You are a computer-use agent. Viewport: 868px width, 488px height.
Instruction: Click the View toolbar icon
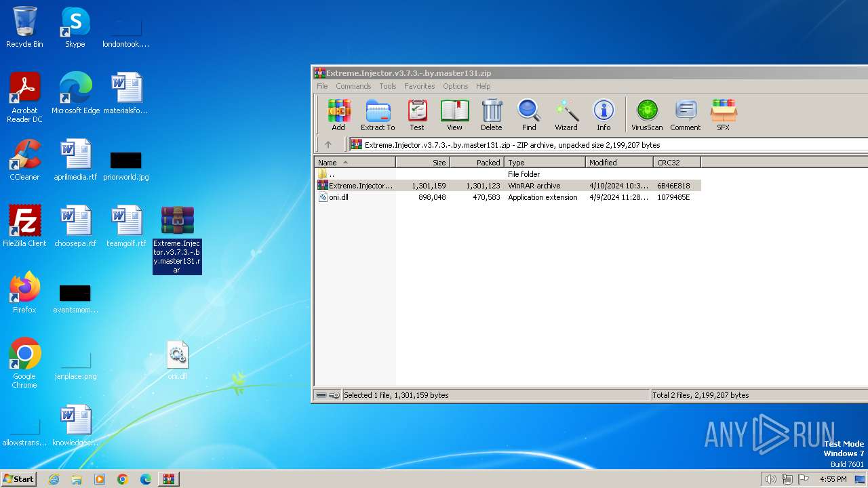point(454,115)
